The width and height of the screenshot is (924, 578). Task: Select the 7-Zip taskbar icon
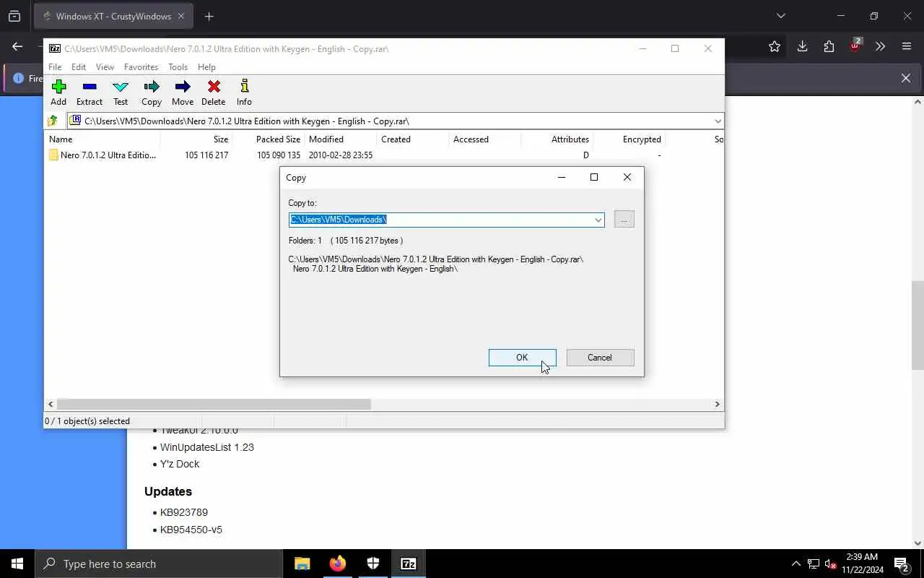click(409, 564)
